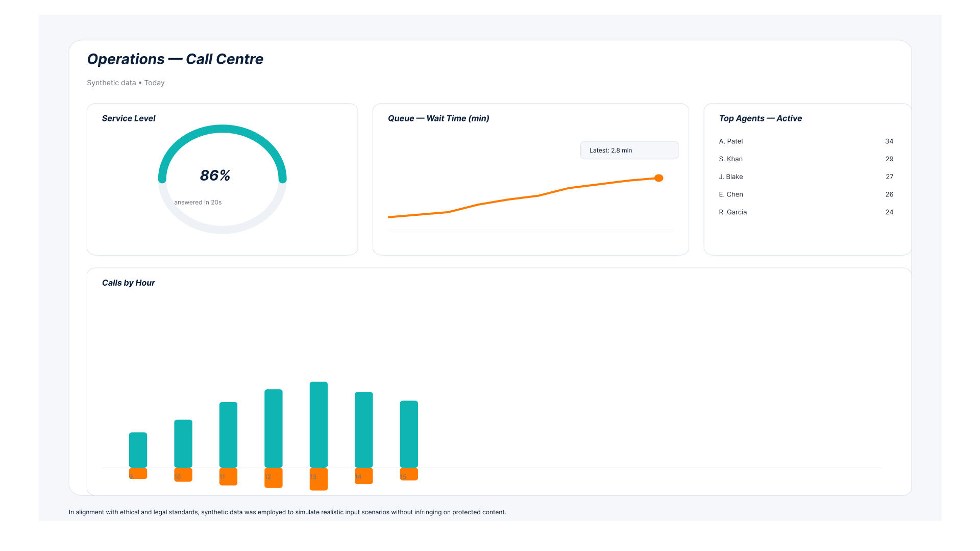Click the teal bar for hour 11
980x551 pixels.
click(x=228, y=435)
